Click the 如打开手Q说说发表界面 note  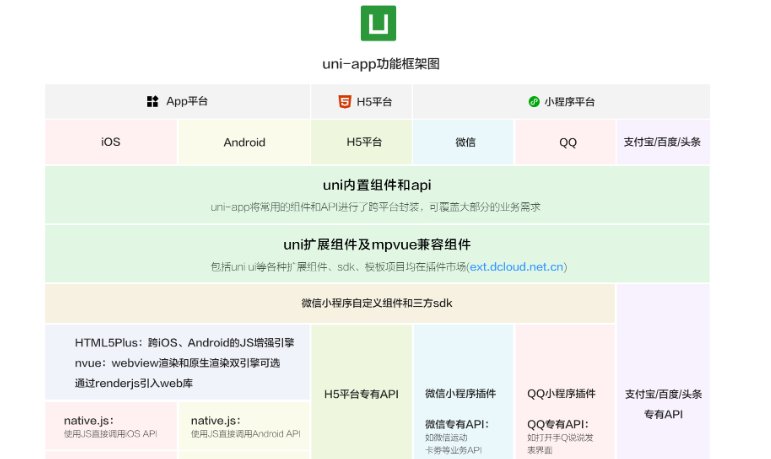click(560, 444)
